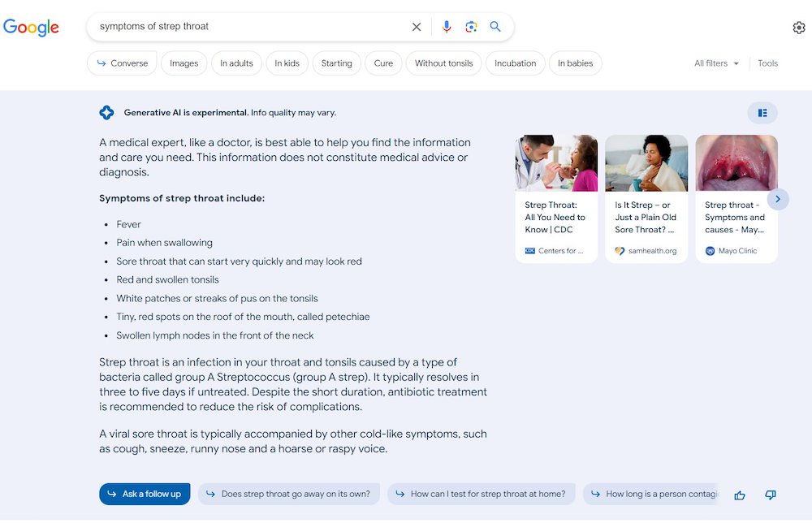Viewport: 812px width, 523px height.
Task: Open the CDC Strep Throat source card
Action: pyautogui.click(x=556, y=199)
